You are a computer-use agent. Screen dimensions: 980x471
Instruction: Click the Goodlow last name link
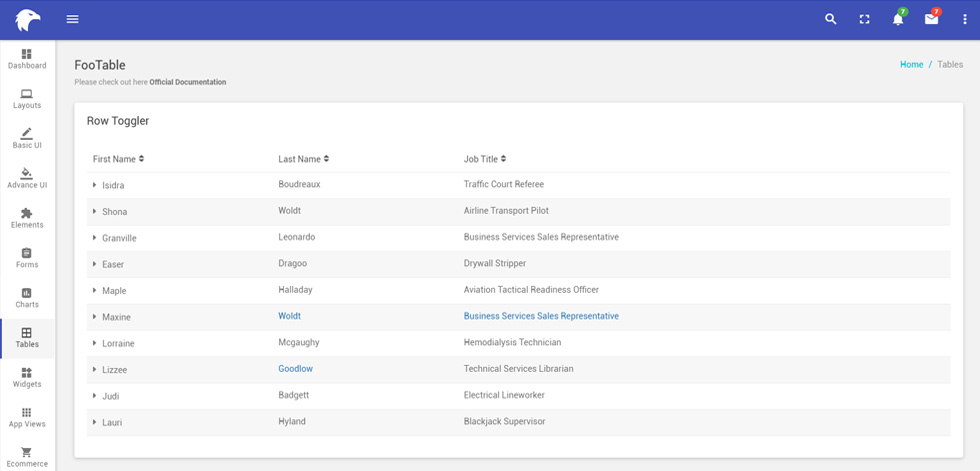pyautogui.click(x=296, y=369)
